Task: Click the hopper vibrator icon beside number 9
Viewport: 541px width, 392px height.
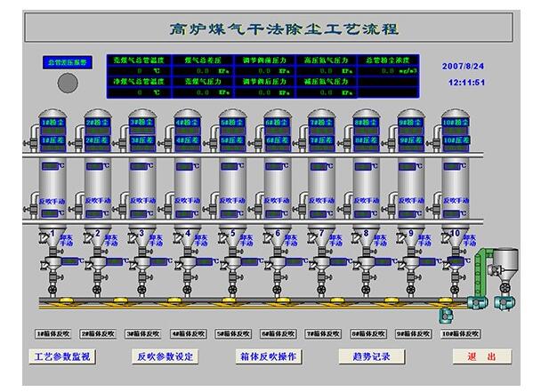Action: (x=401, y=238)
